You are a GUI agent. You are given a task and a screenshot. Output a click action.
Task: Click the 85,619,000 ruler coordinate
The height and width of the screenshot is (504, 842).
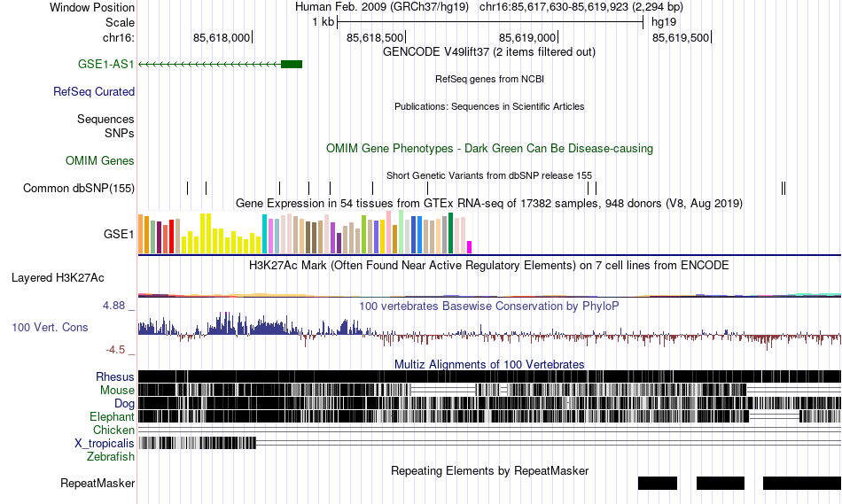pos(527,37)
